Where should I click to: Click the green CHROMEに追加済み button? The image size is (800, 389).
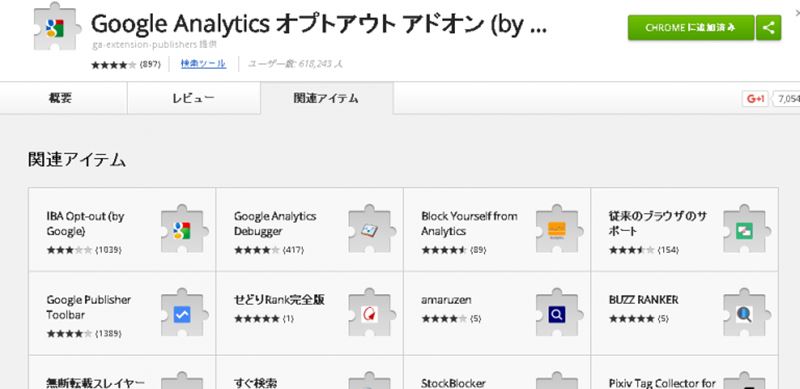[691, 28]
